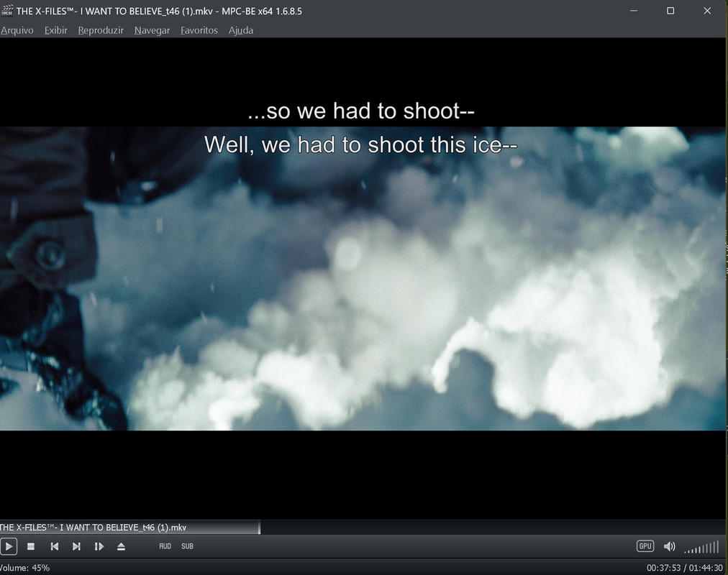Click the file name label in seekbar

click(93, 528)
